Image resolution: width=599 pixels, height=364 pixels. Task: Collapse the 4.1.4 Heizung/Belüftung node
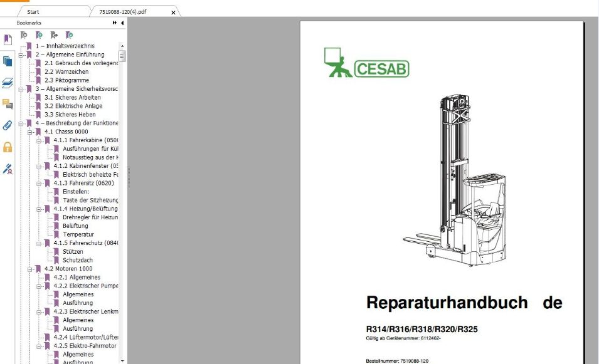pyautogui.click(x=39, y=209)
